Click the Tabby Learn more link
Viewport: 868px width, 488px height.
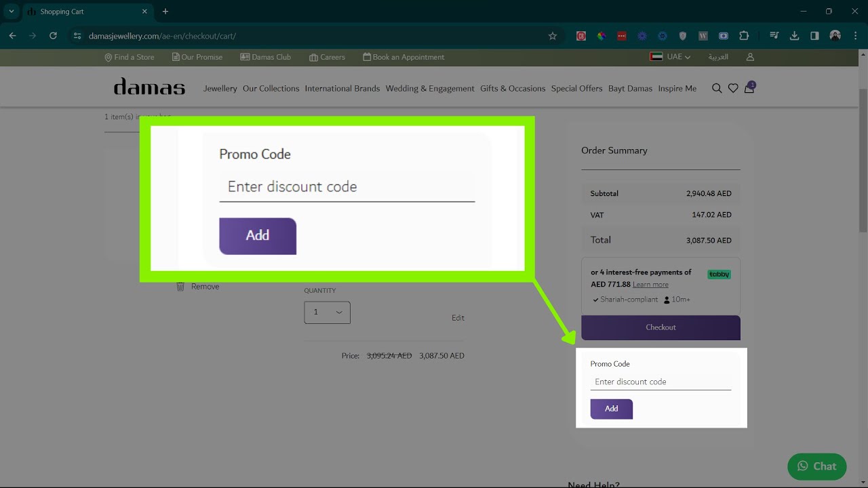coord(650,285)
